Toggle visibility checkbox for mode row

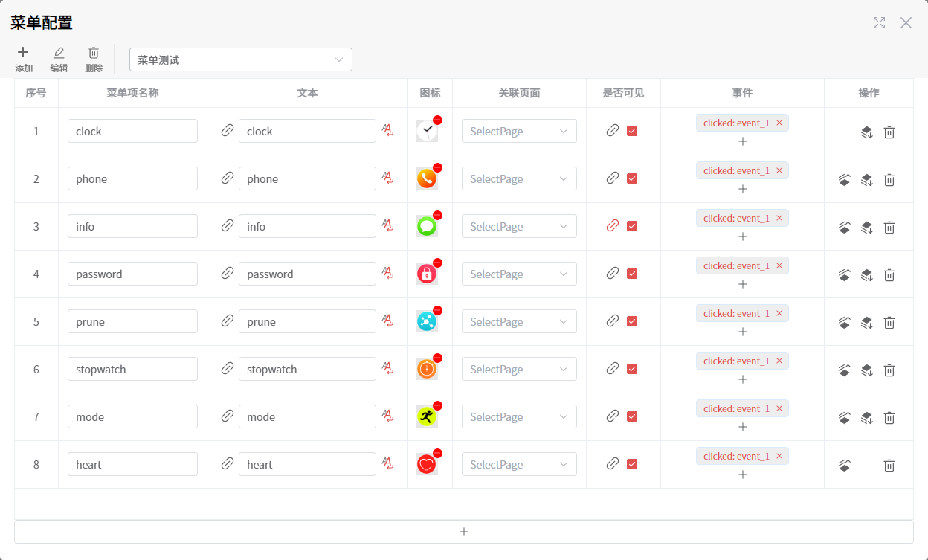[632, 416]
